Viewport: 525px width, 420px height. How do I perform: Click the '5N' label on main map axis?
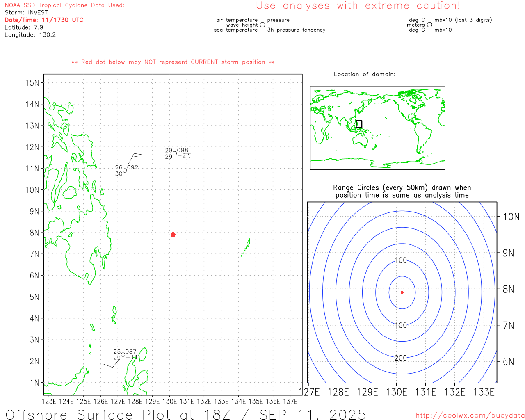coord(34,297)
